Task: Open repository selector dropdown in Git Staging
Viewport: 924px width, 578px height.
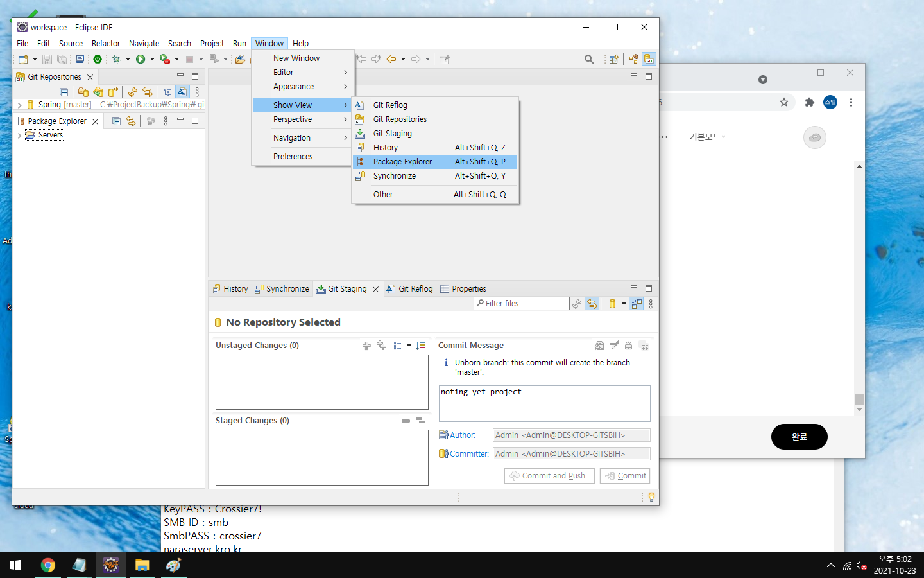Action: 624,304
